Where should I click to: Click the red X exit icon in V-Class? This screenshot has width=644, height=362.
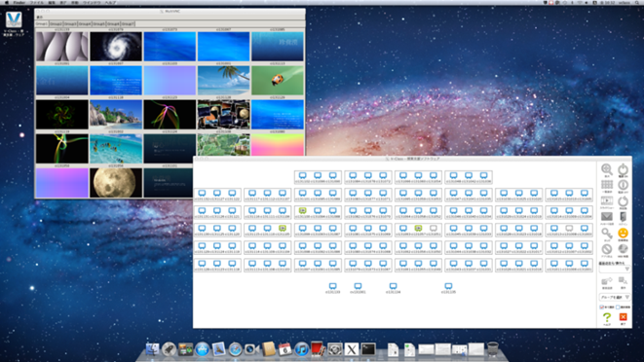[624, 317]
